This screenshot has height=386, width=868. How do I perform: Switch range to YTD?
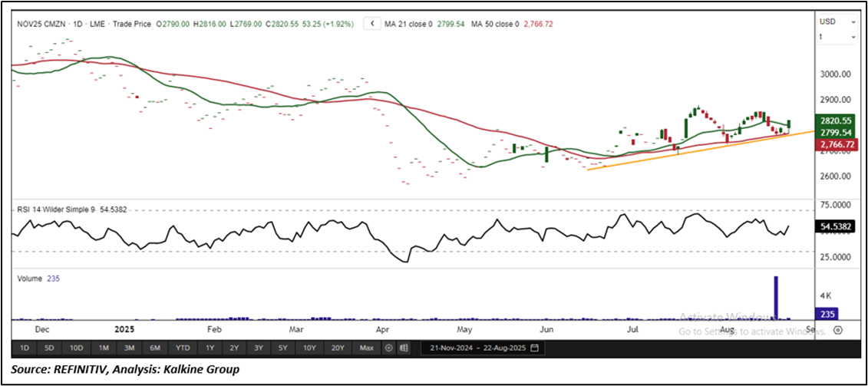[x=183, y=348]
